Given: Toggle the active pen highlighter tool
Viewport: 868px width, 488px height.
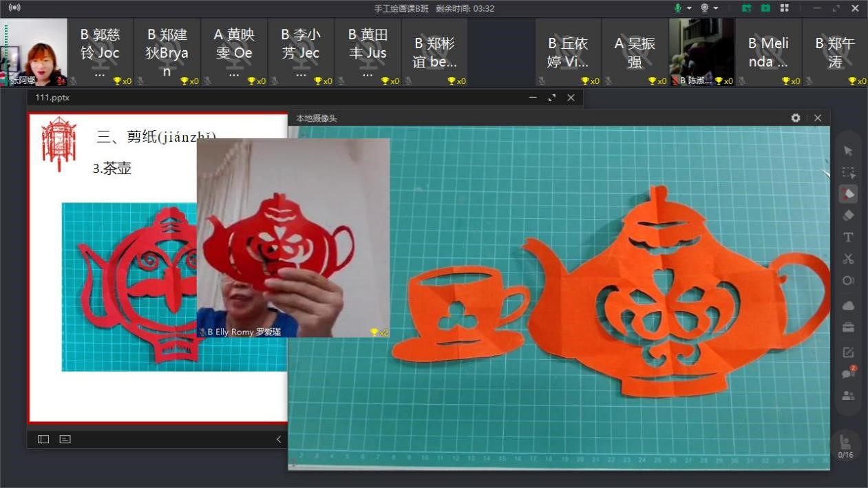Looking at the screenshot, I should coord(848,194).
